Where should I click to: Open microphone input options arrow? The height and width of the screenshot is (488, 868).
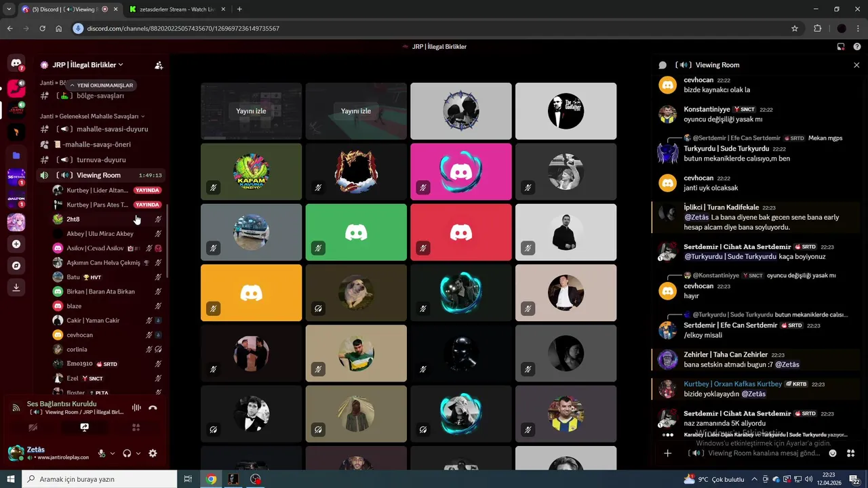[x=113, y=453]
